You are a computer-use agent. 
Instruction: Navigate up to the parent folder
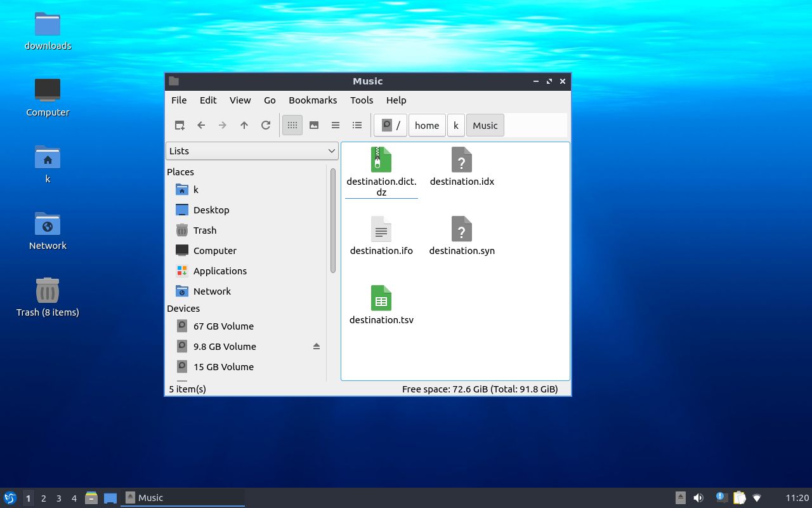click(x=244, y=125)
